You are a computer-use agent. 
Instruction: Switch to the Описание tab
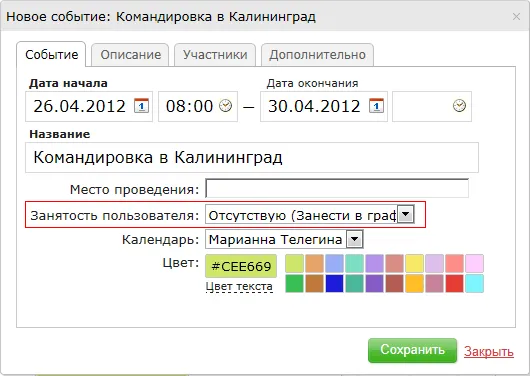[130, 55]
